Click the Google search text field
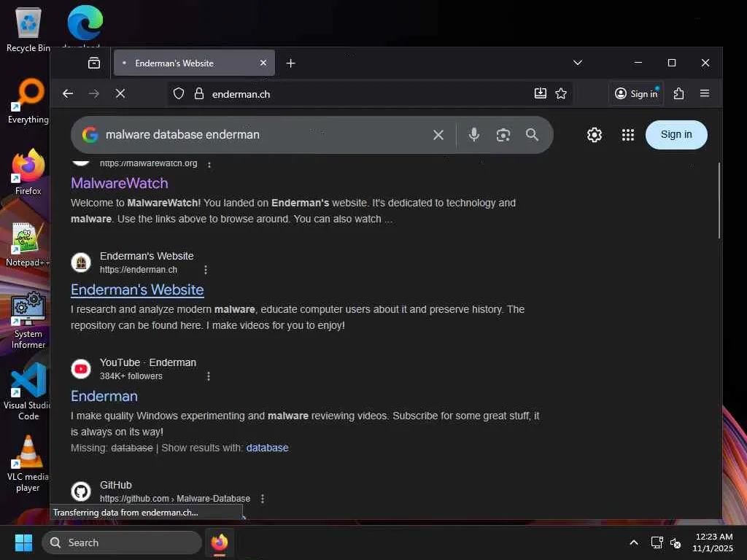The width and height of the screenshot is (747, 560). (x=263, y=135)
